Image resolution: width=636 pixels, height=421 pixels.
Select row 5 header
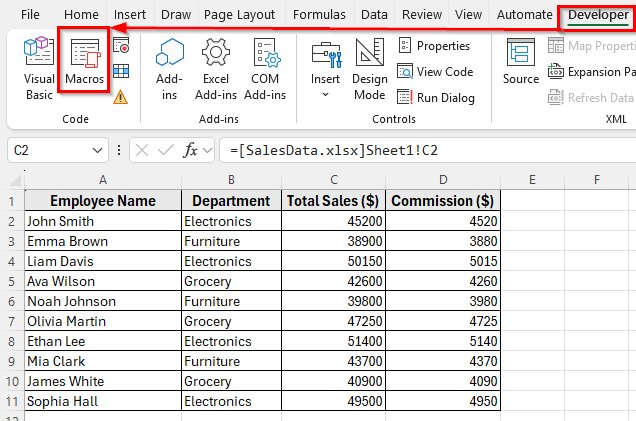pyautogui.click(x=12, y=281)
